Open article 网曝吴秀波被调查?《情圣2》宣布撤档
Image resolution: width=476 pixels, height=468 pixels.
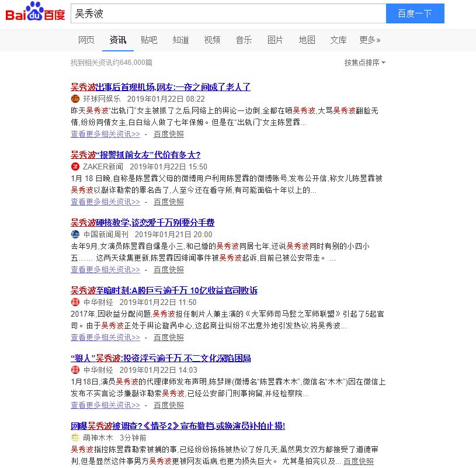pyautogui.click(x=178, y=426)
